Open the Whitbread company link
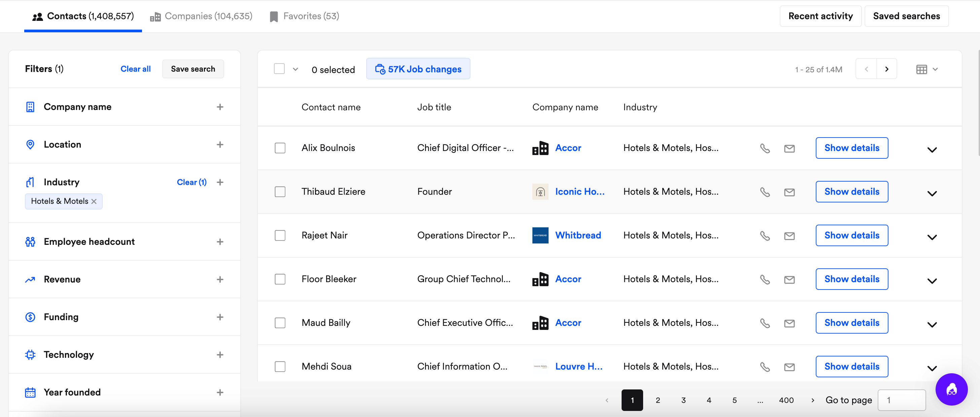The image size is (980, 417). 578,235
